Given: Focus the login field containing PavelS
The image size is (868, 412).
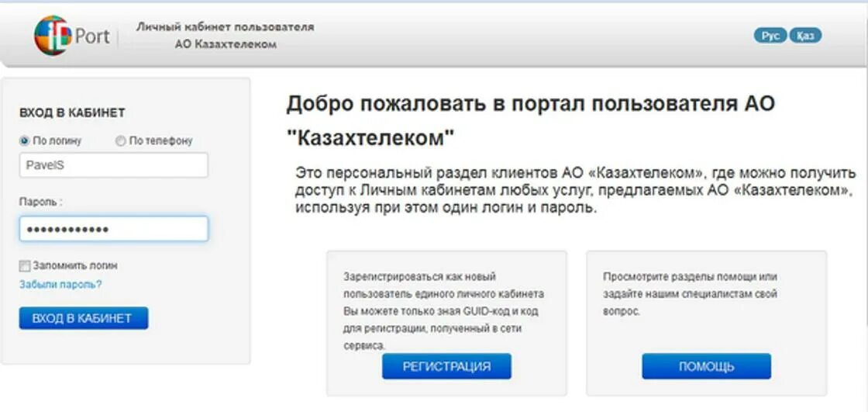Looking at the screenshot, I should 113,165.
